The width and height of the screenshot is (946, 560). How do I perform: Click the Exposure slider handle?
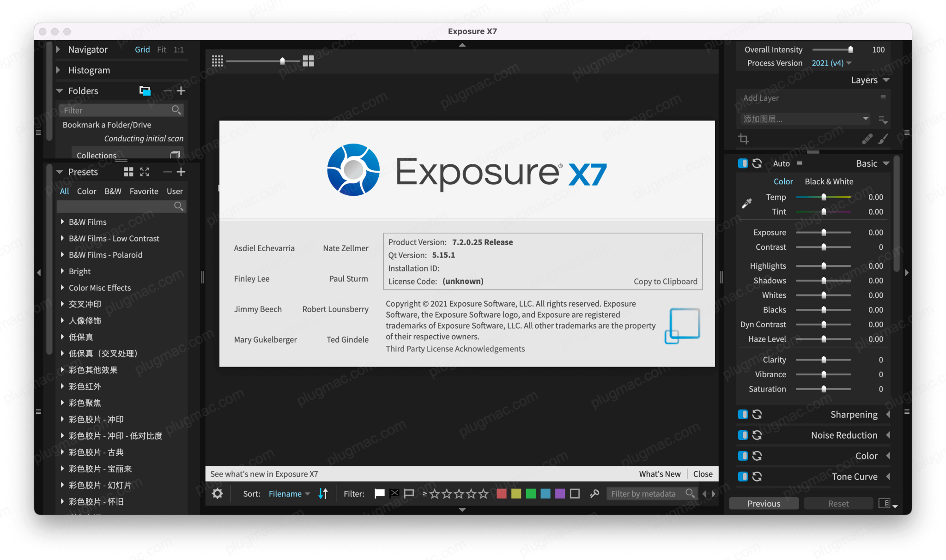click(823, 232)
